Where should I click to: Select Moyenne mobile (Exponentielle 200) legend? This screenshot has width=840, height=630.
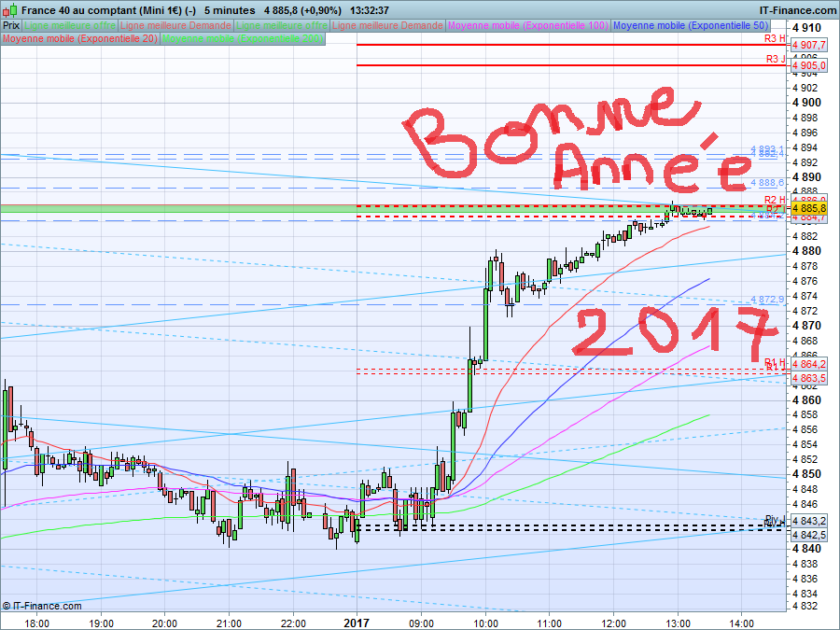click(242, 38)
